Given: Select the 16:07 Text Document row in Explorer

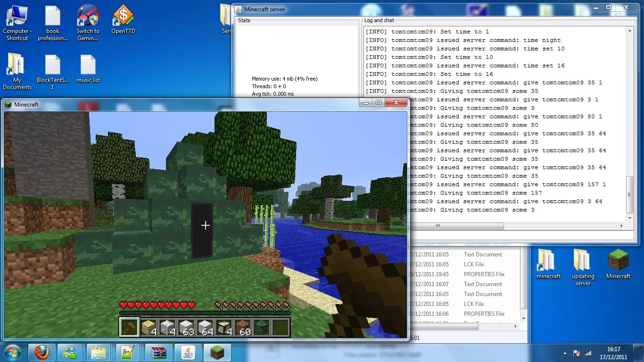Looking at the screenshot, I should click(464, 284).
